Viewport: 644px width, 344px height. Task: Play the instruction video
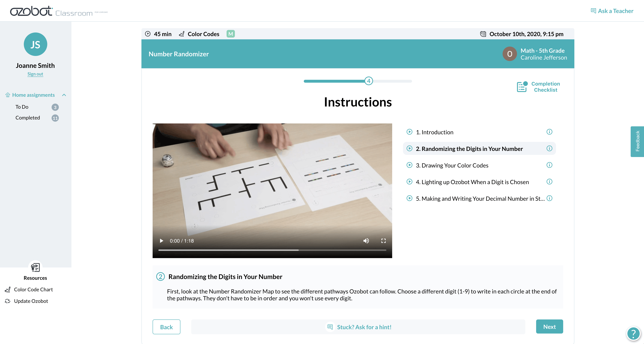161,241
